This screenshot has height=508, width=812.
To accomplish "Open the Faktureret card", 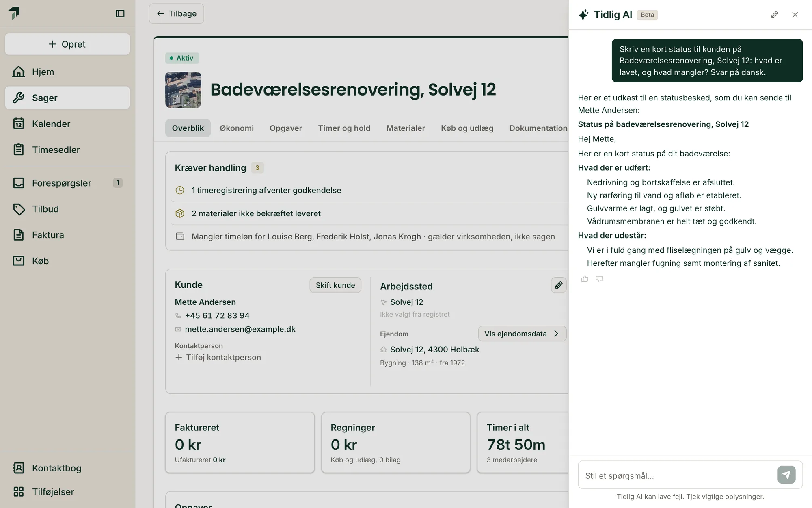I will point(240,443).
